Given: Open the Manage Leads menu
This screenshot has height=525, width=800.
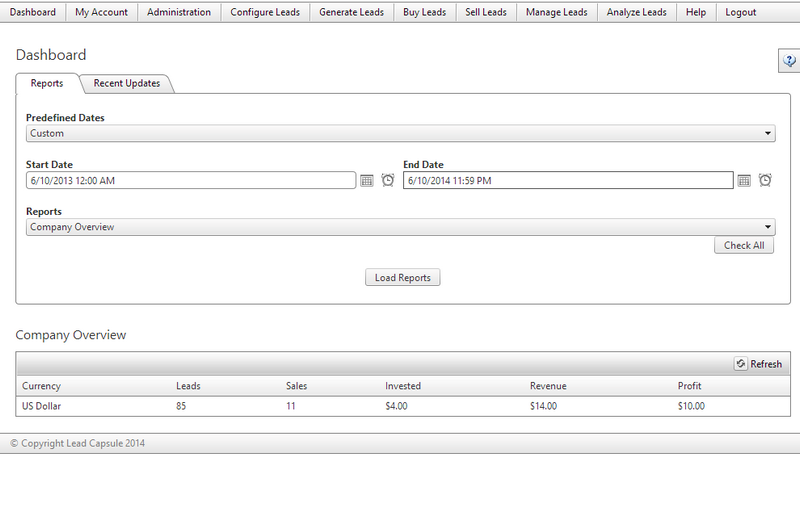Looking at the screenshot, I should 557,12.
